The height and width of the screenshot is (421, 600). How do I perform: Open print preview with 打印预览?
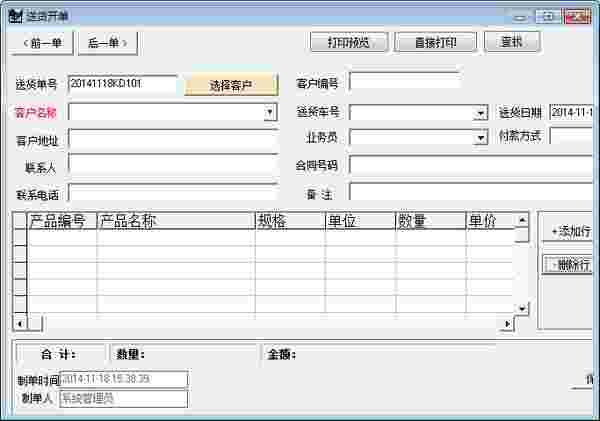(x=349, y=42)
